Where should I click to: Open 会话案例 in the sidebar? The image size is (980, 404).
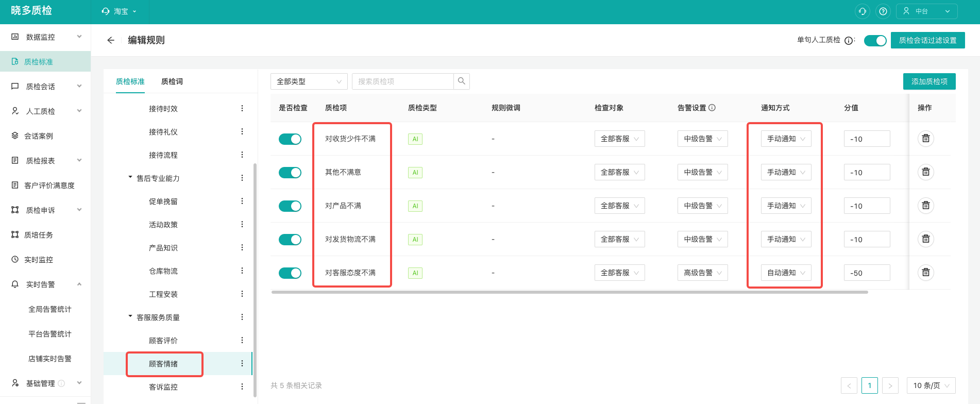point(45,136)
